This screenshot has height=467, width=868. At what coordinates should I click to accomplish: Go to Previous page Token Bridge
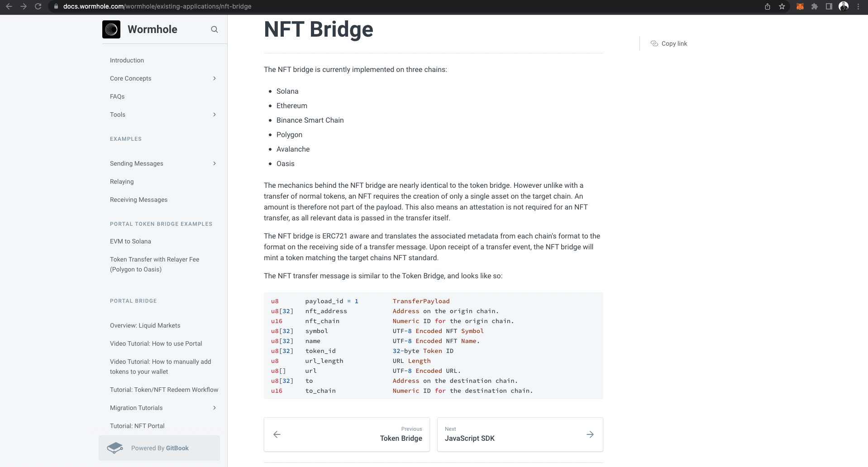tap(347, 434)
